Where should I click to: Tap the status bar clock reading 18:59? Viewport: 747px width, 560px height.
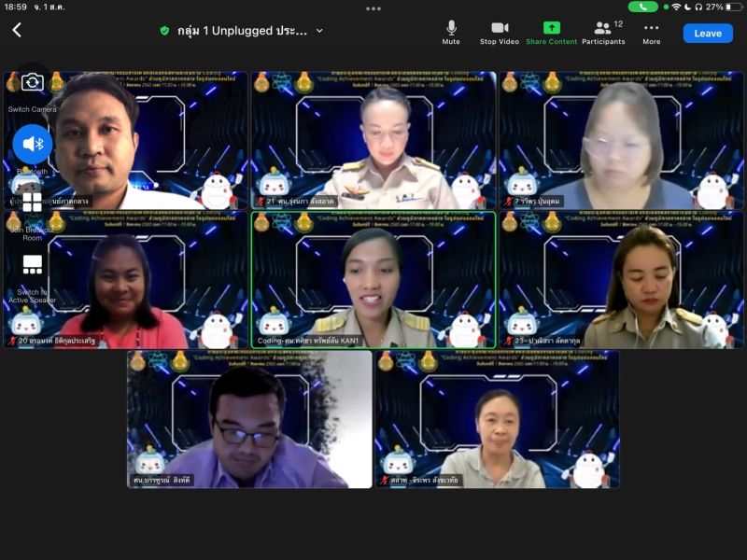pos(15,7)
